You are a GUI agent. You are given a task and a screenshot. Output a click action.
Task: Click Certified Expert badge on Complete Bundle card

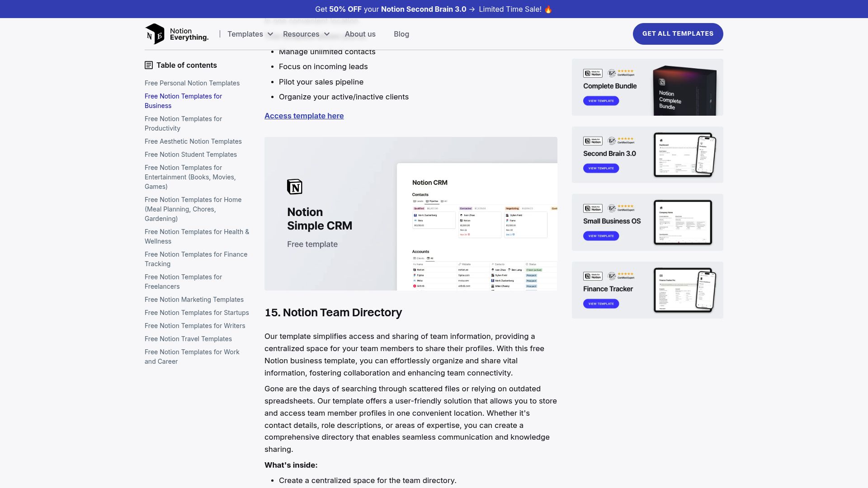[621, 73]
